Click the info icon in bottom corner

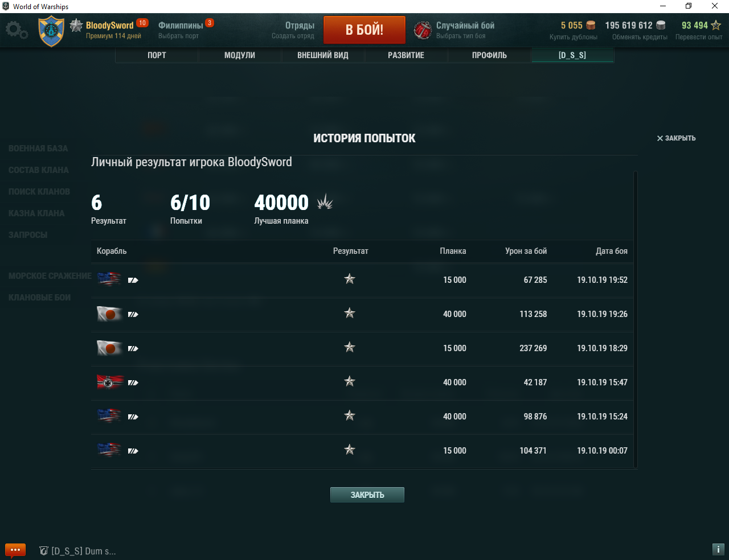click(x=718, y=549)
